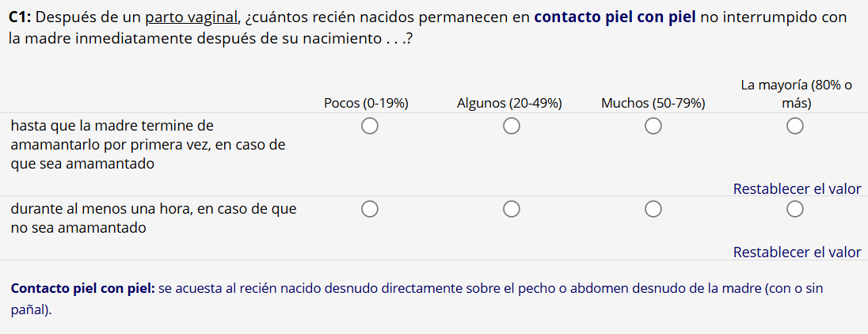Reset the value of the first-breastfeeding row
868x334 pixels.
point(796,189)
